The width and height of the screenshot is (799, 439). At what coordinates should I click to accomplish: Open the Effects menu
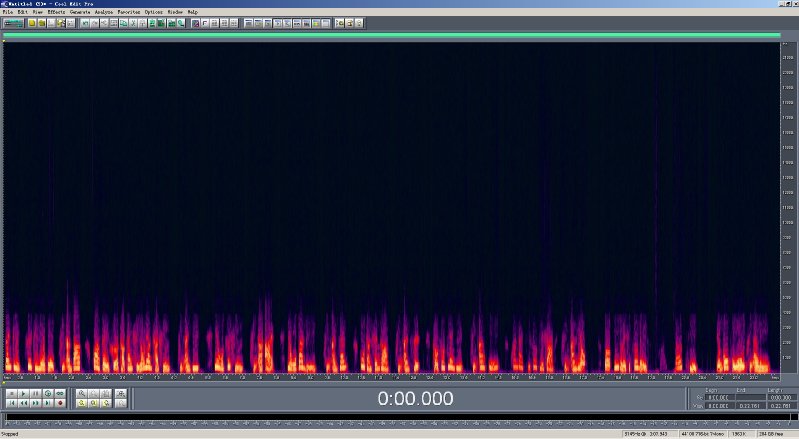pos(56,12)
